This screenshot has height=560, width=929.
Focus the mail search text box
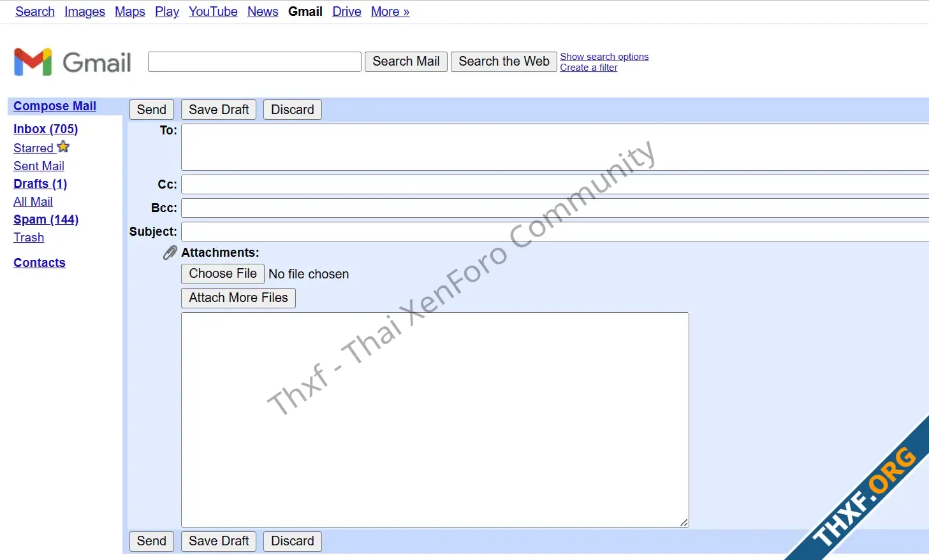pos(254,62)
